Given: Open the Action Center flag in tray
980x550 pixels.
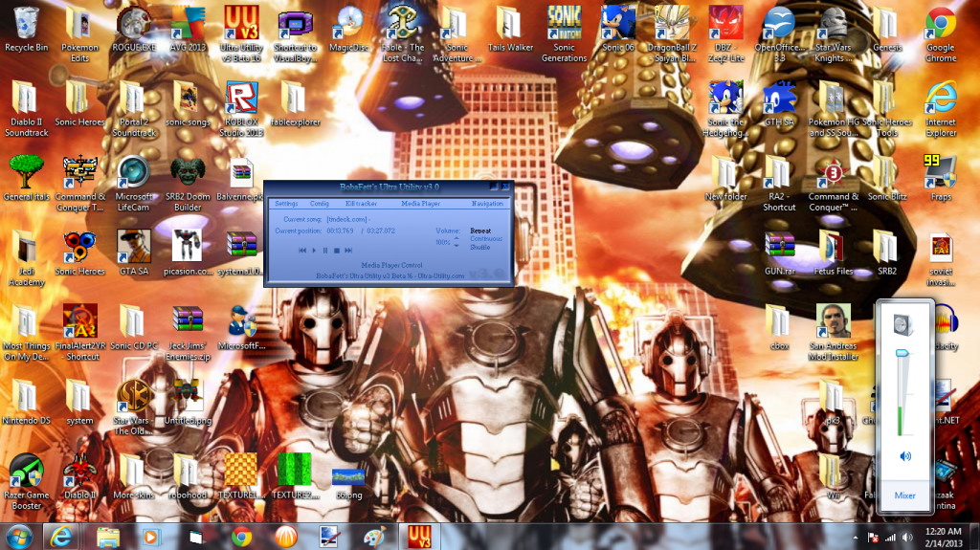Looking at the screenshot, I should click(873, 538).
